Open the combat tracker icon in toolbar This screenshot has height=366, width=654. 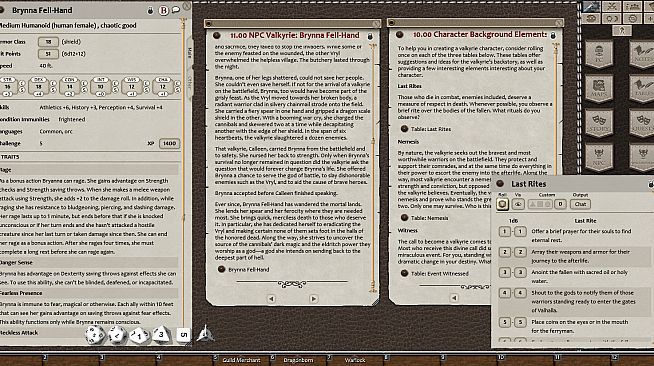point(612,6)
